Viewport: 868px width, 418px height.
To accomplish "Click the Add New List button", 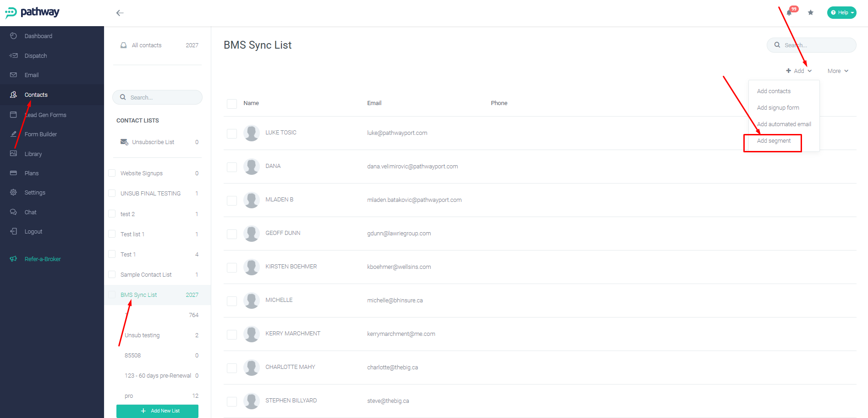I will [x=157, y=411].
